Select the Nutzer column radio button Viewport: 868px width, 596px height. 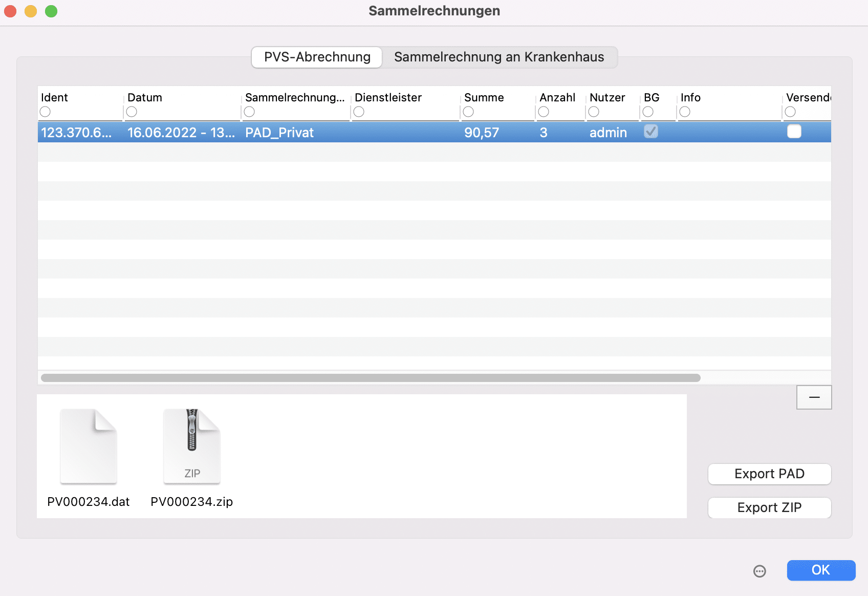coord(594,112)
